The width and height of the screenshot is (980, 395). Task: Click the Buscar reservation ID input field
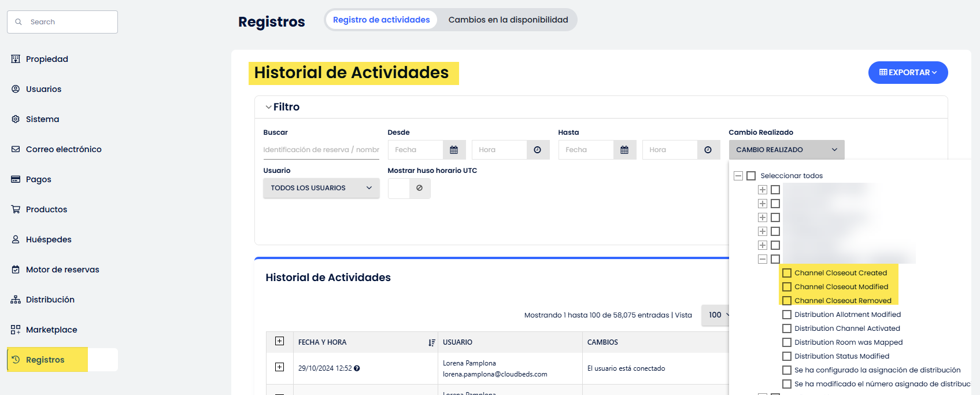point(321,150)
